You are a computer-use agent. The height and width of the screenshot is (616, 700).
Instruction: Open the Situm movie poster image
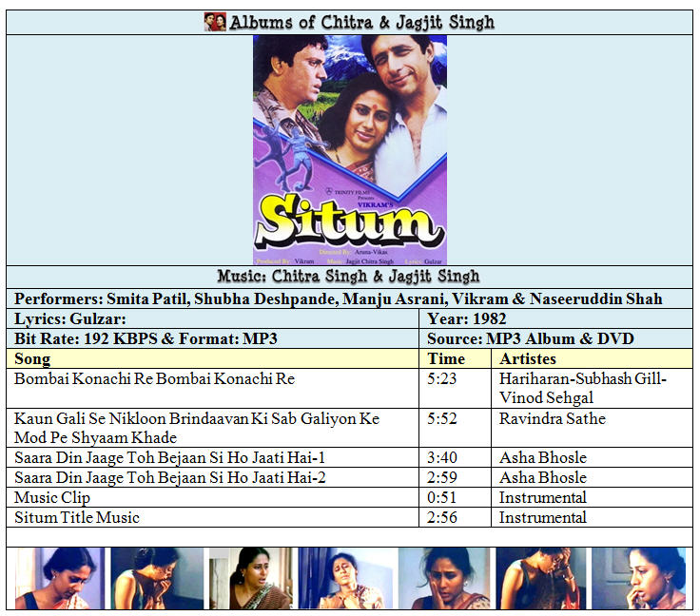[x=350, y=150]
